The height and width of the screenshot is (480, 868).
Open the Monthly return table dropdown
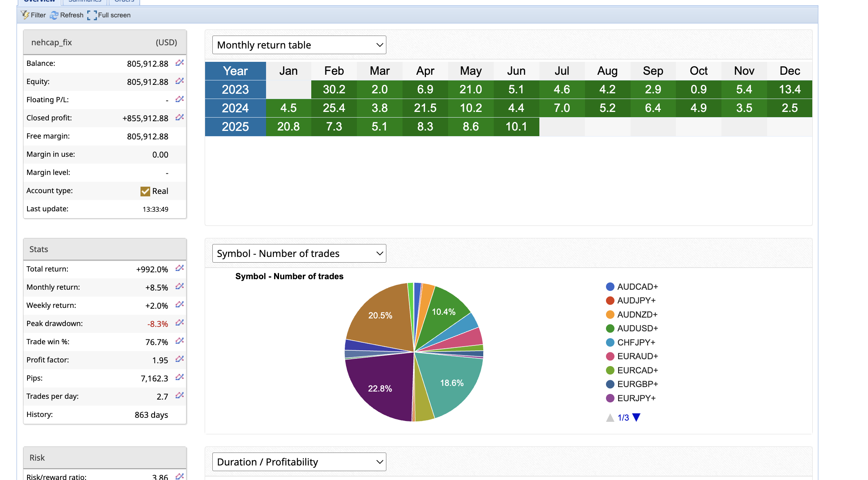pos(299,45)
